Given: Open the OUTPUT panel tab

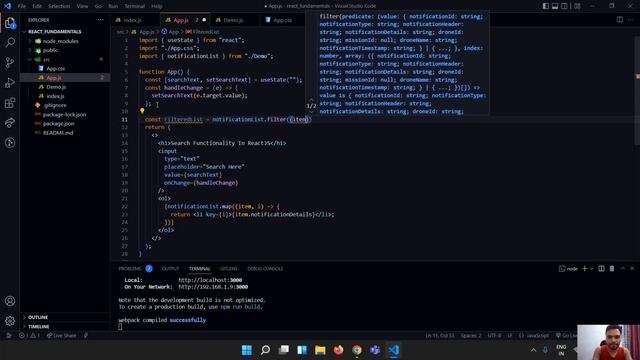Looking at the screenshot, I should pyautogui.click(x=170, y=269).
